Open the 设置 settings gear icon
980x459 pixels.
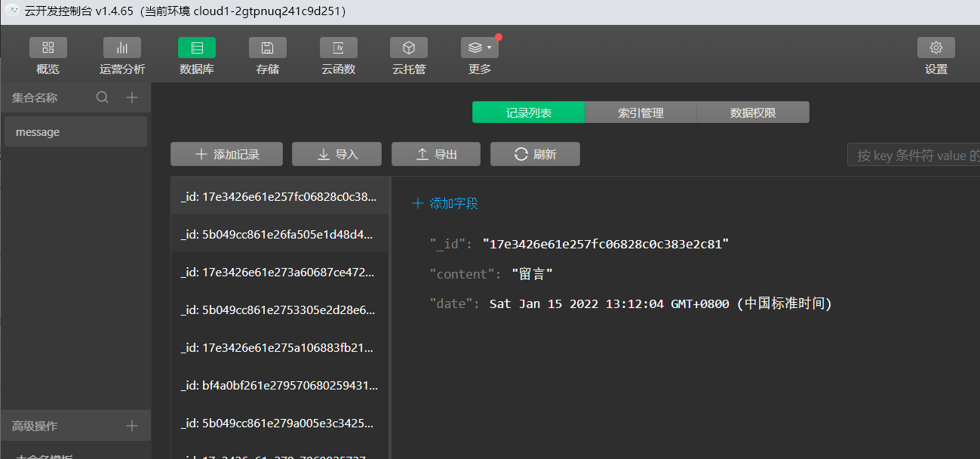pyautogui.click(x=936, y=48)
